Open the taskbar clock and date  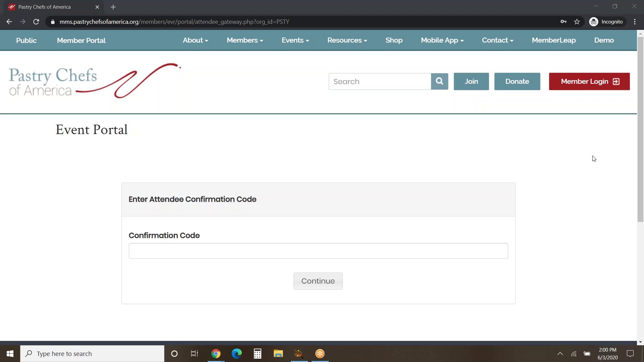607,354
